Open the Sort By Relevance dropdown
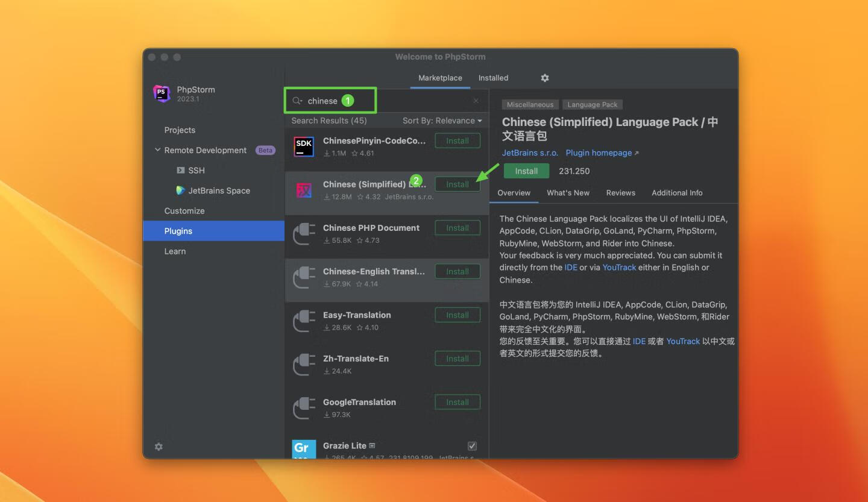 pos(442,121)
